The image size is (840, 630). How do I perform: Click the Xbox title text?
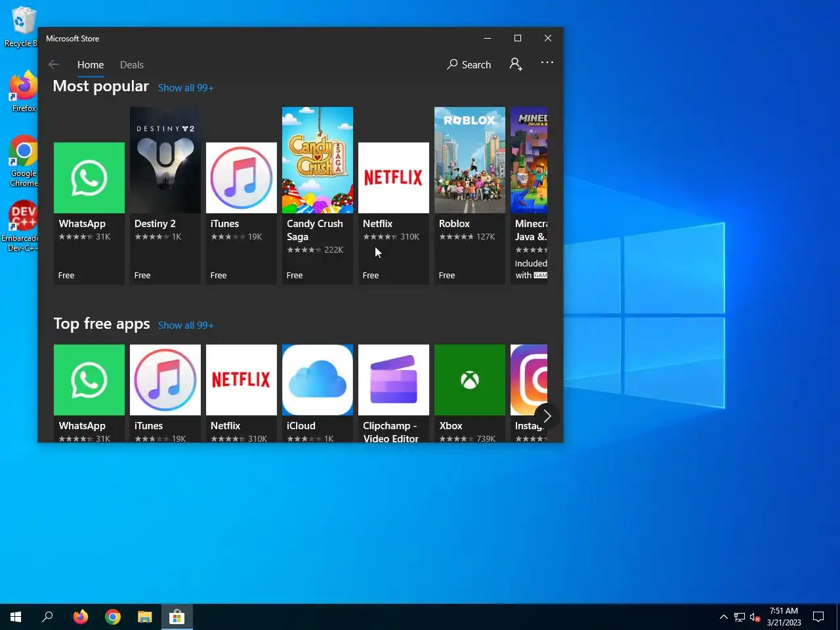pyautogui.click(x=451, y=426)
